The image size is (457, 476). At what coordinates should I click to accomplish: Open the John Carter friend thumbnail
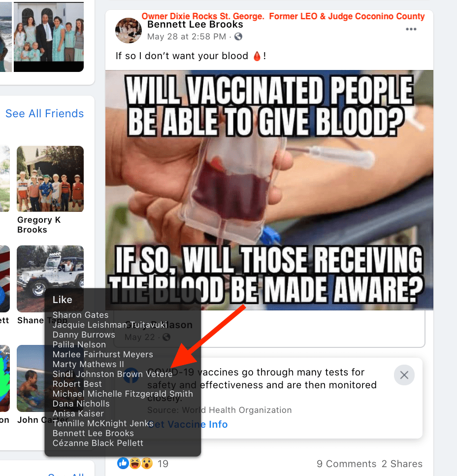coord(31,378)
